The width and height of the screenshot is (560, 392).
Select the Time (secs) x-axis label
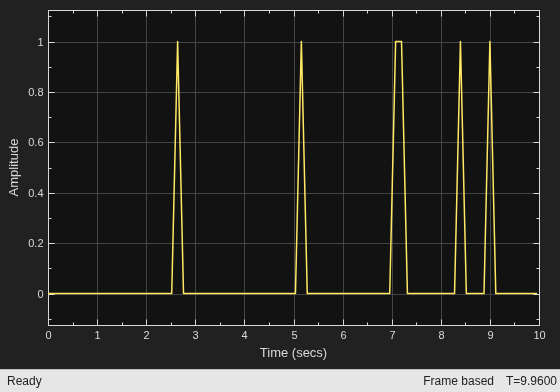click(293, 353)
